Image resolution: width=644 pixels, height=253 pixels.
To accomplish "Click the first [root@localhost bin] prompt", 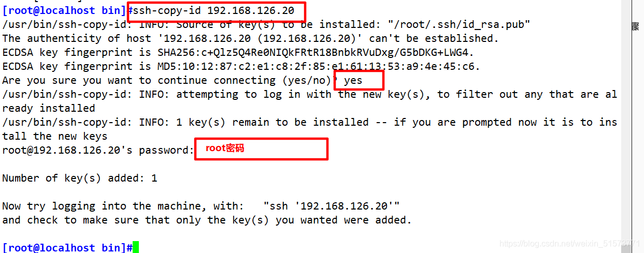I will click(x=64, y=11).
